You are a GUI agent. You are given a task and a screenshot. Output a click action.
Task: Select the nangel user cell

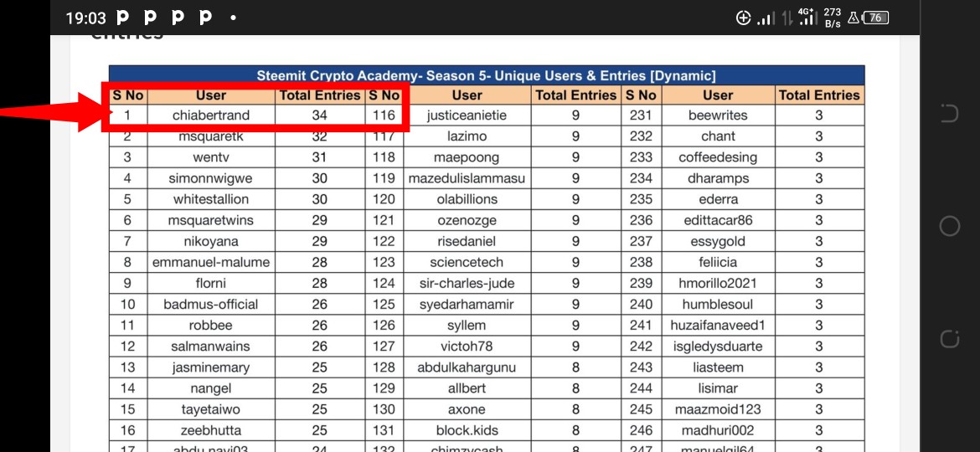coord(210,388)
